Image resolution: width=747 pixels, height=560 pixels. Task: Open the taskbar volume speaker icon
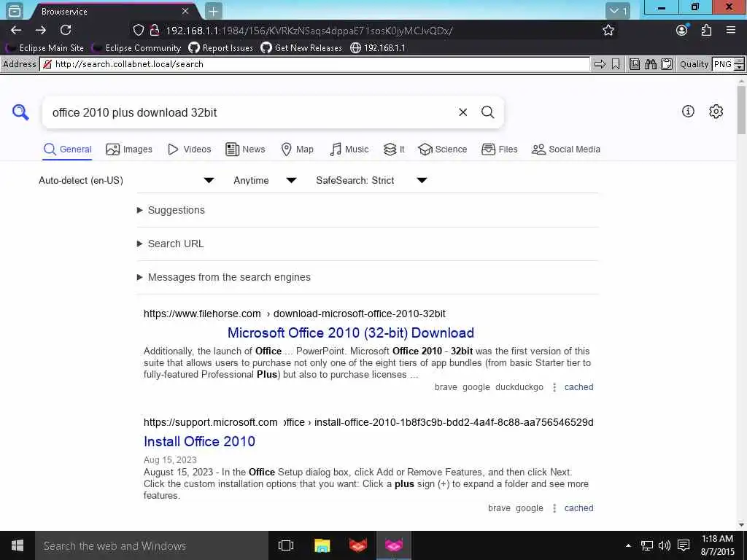click(x=664, y=545)
